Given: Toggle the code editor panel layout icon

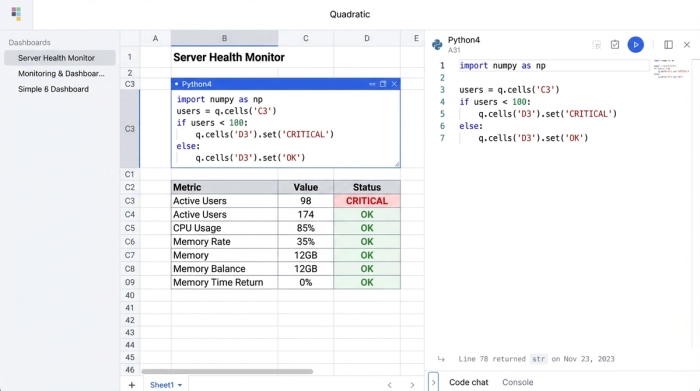Looking at the screenshot, I should point(668,45).
